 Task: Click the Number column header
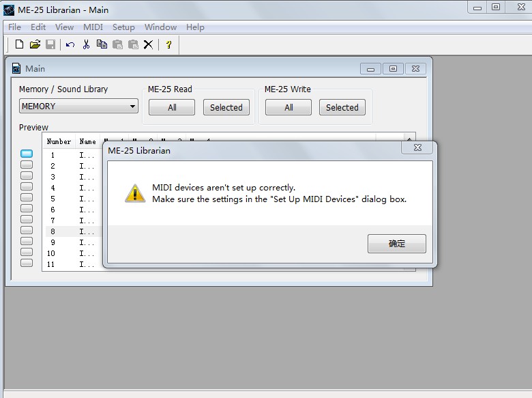[59, 141]
